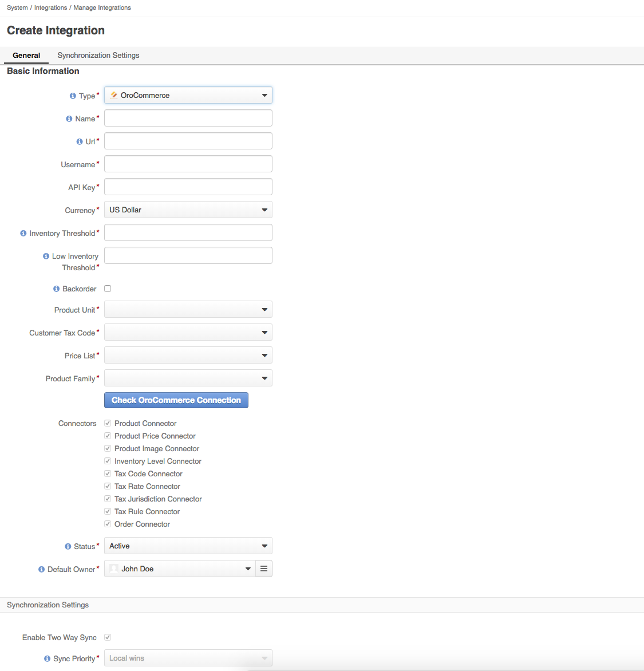
Task: Select the General tab
Action: click(26, 56)
